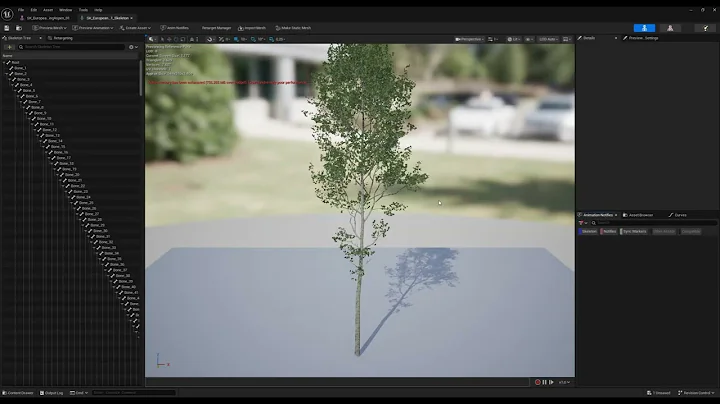Switch to the Physics mode icon
This screenshot has height=404, width=720.
[x=706, y=28]
